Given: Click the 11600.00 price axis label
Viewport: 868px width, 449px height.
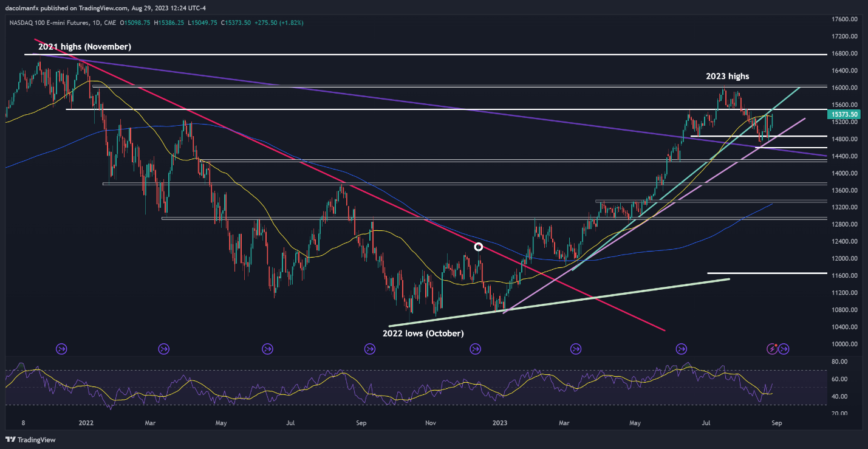Looking at the screenshot, I should click(x=846, y=276).
